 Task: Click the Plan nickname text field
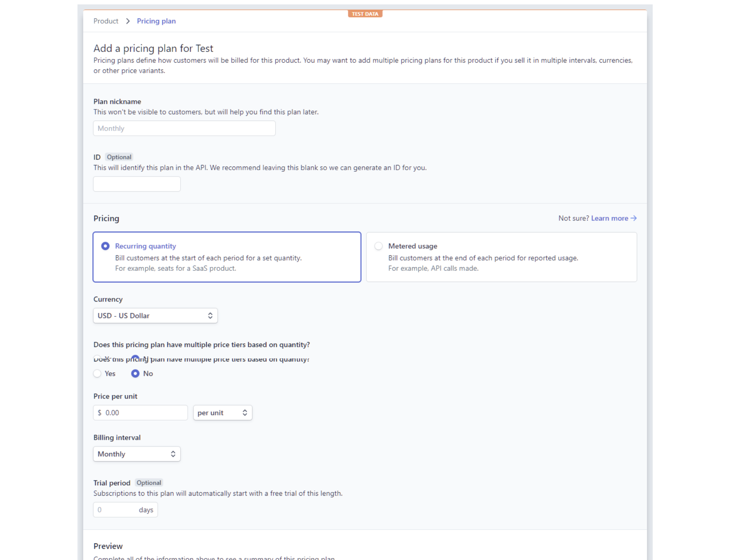point(184,128)
